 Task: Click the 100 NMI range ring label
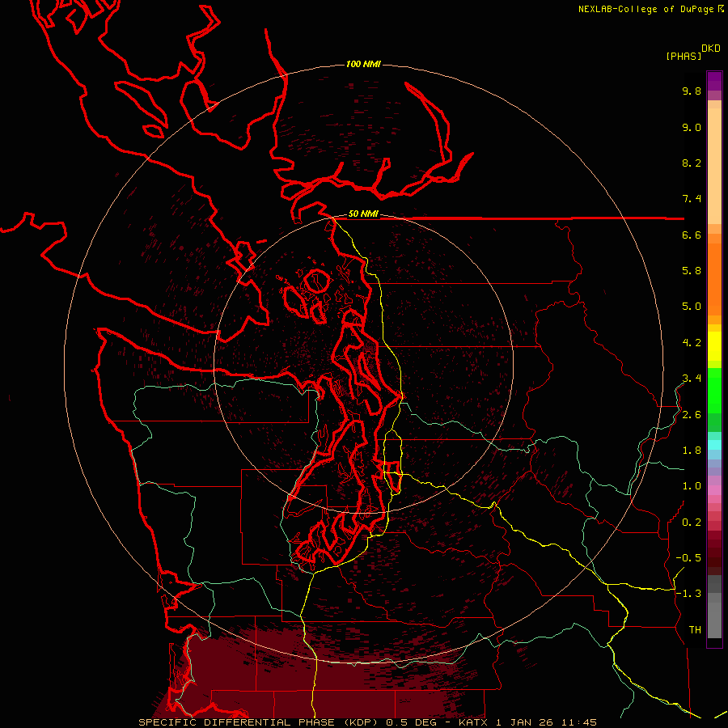click(363, 64)
